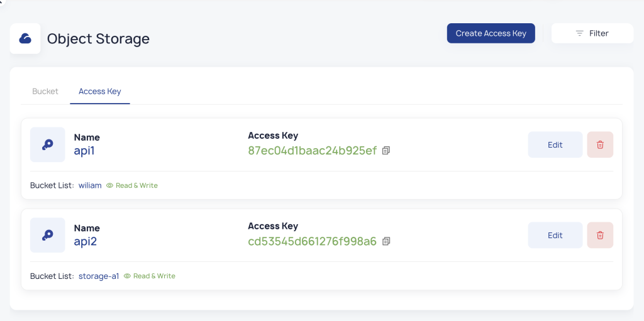644x321 pixels.
Task: Edit the api1 access key
Action: (555, 144)
